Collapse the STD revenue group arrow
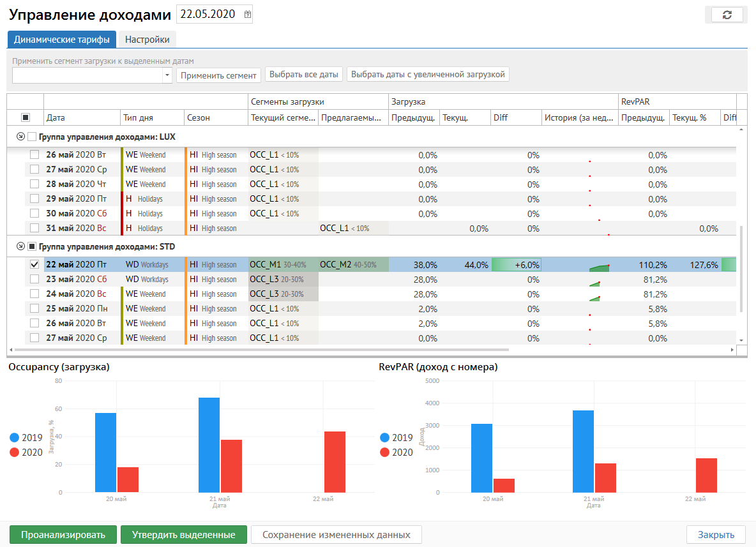The image size is (756, 547). tap(20, 246)
